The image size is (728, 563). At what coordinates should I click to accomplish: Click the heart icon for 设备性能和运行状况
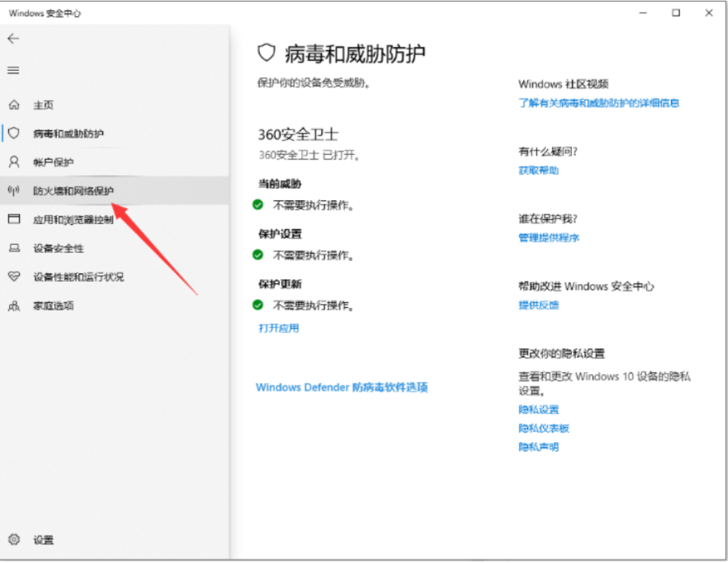click(14, 277)
